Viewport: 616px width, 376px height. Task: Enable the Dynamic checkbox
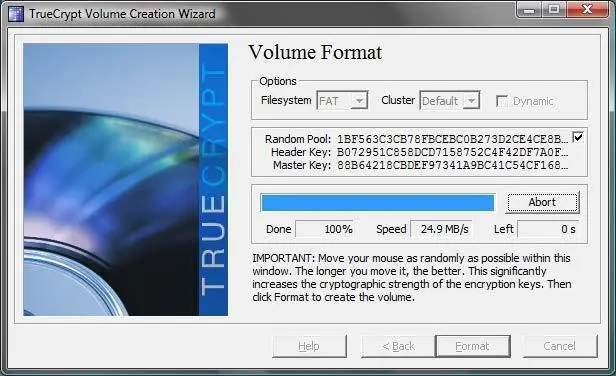pos(502,101)
